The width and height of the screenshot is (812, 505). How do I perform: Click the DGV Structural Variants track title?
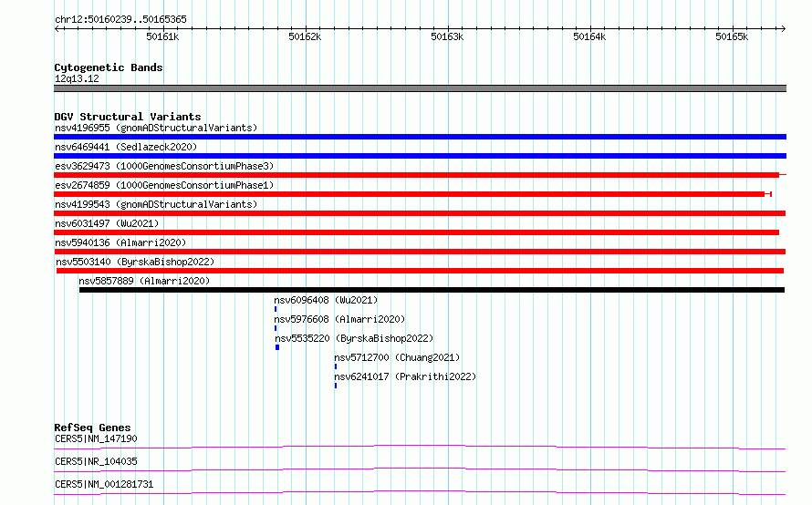click(128, 117)
